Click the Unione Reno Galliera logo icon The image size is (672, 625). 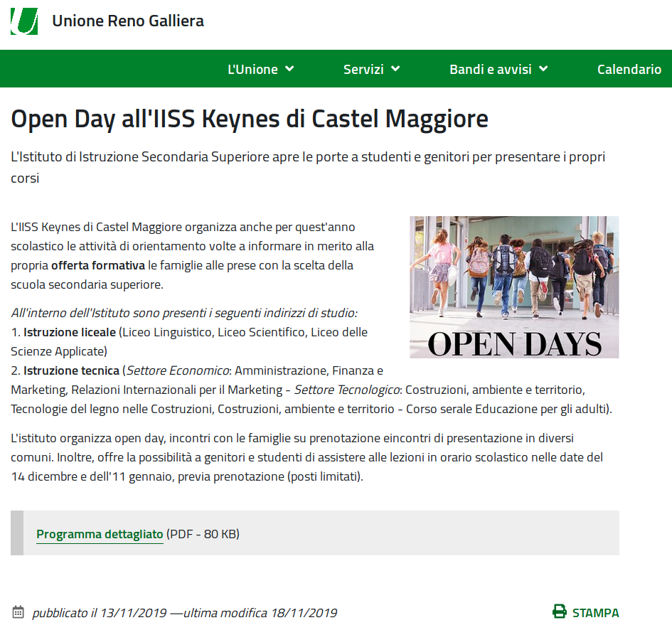24,21
